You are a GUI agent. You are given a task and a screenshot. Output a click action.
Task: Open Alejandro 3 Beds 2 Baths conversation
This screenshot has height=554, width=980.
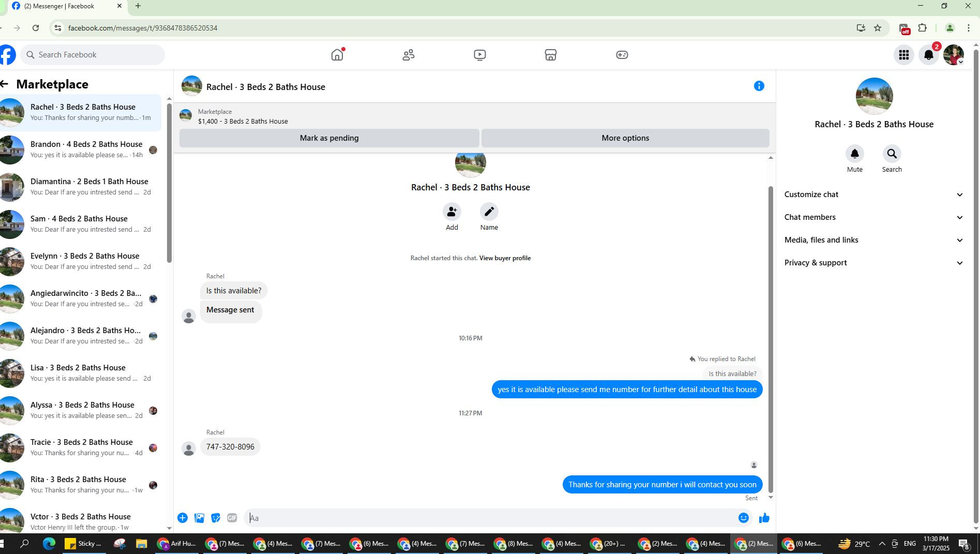click(81, 336)
